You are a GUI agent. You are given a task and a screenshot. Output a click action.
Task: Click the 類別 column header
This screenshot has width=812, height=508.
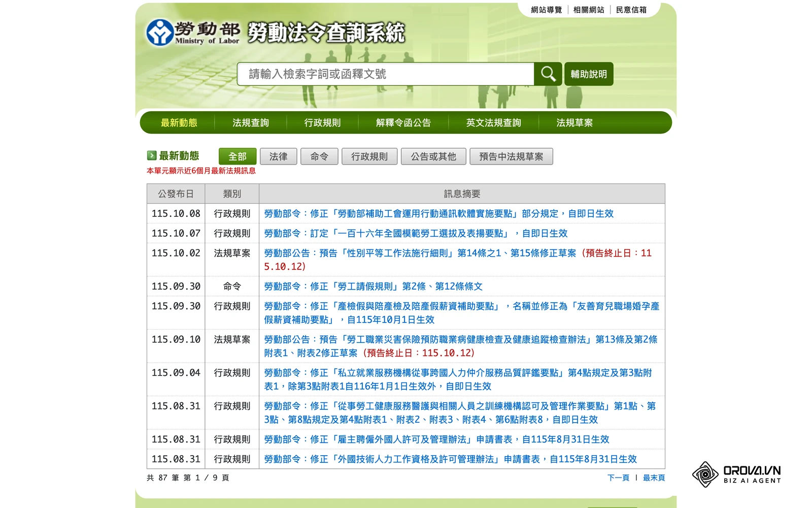tap(232, 194)
